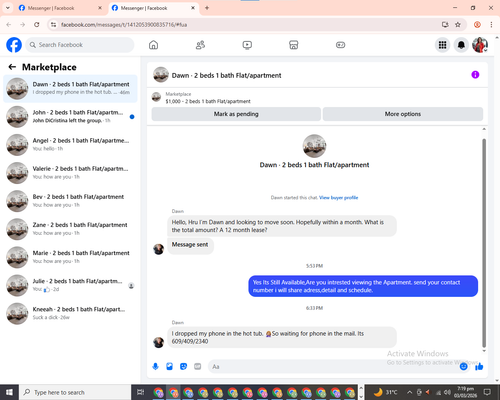The image size is (500, 400).
Task: Reload the page
Action: (37, 25)
